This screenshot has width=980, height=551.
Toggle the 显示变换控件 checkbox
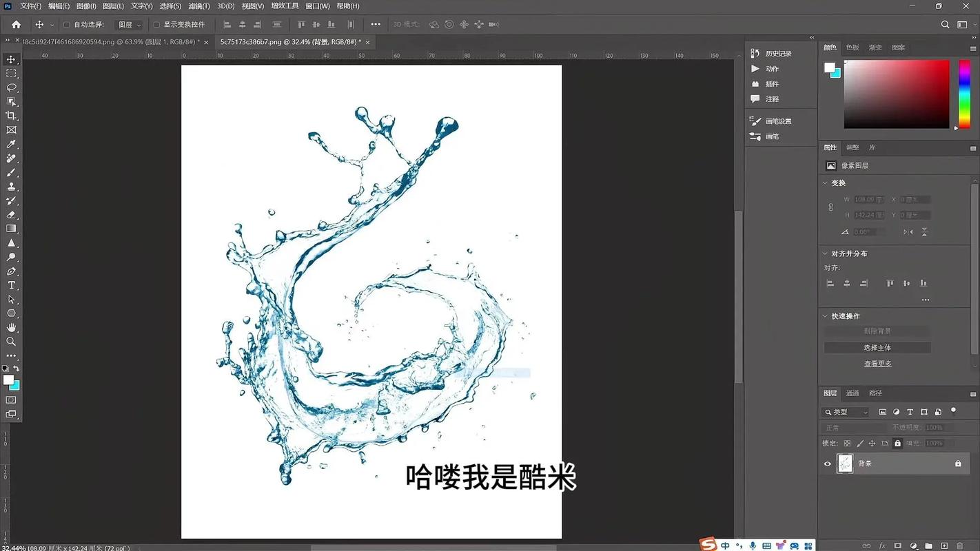click(156, 24)
